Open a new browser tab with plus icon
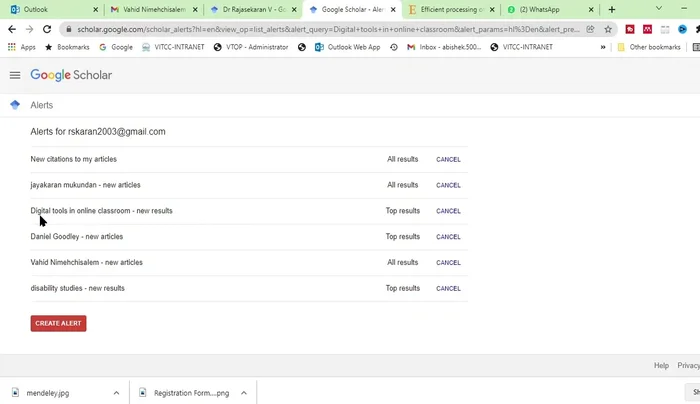 pos(612,9)
